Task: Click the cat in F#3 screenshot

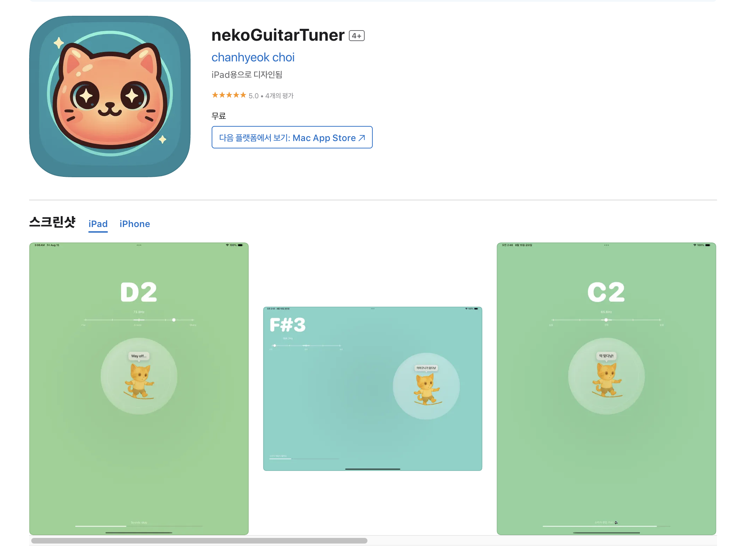Action: (x=426, y=389)
